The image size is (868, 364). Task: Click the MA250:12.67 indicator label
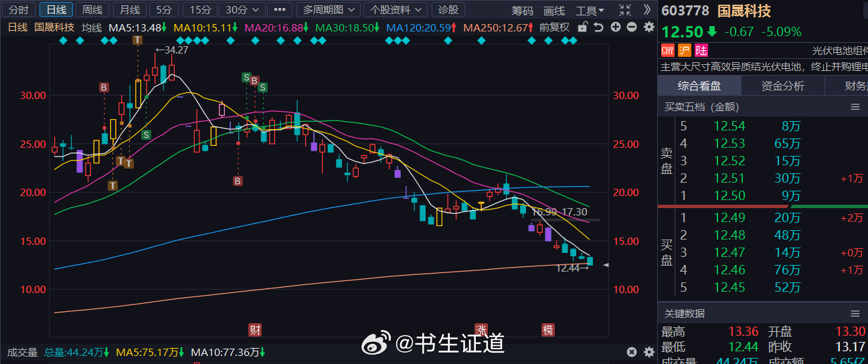click(x=499, y=27)
